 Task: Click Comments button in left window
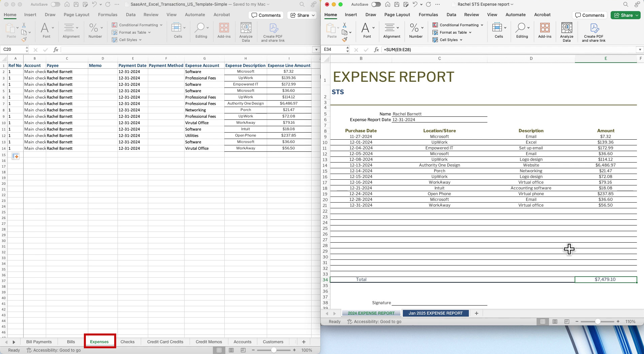(x=266, y=15)
